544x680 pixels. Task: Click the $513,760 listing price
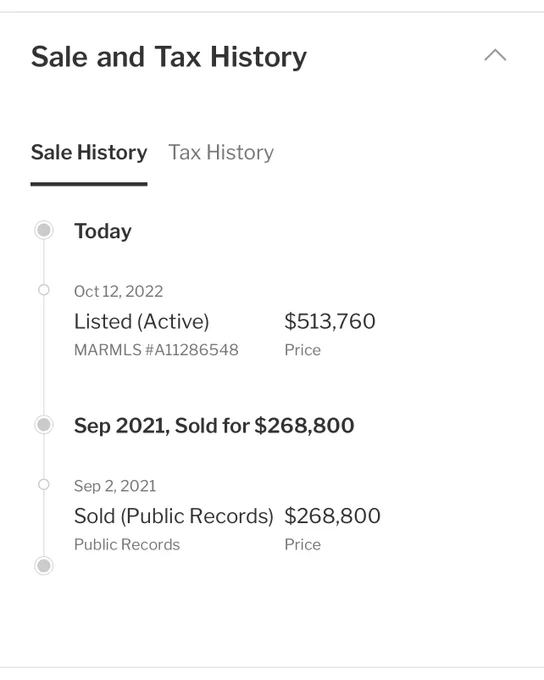330,321
